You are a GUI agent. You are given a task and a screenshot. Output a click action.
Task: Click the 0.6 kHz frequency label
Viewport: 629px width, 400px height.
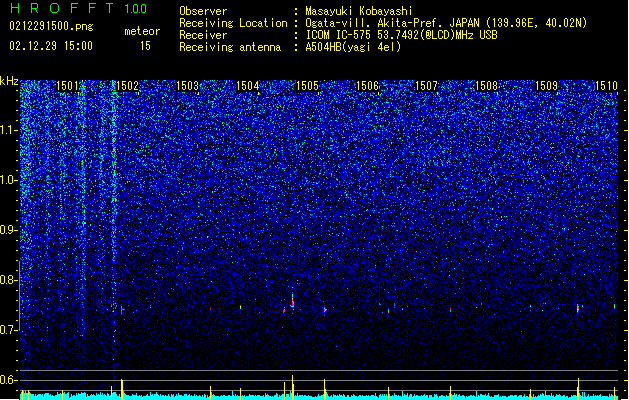coord(9,380)
